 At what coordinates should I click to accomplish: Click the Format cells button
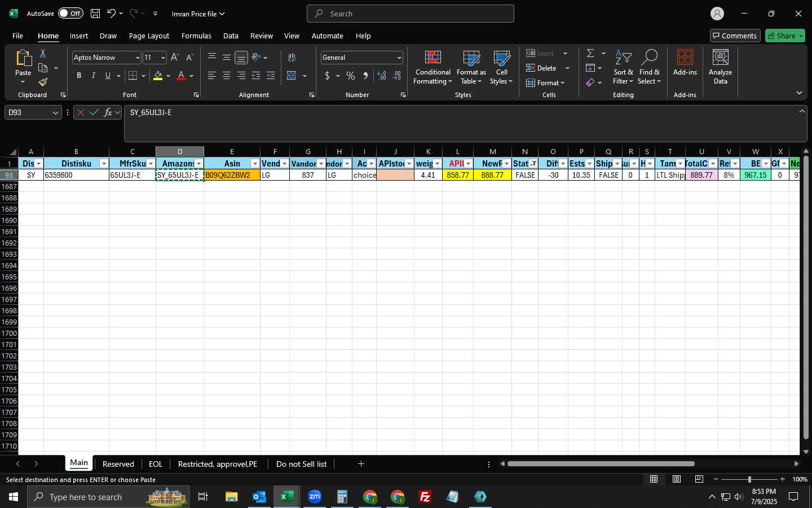545,82
